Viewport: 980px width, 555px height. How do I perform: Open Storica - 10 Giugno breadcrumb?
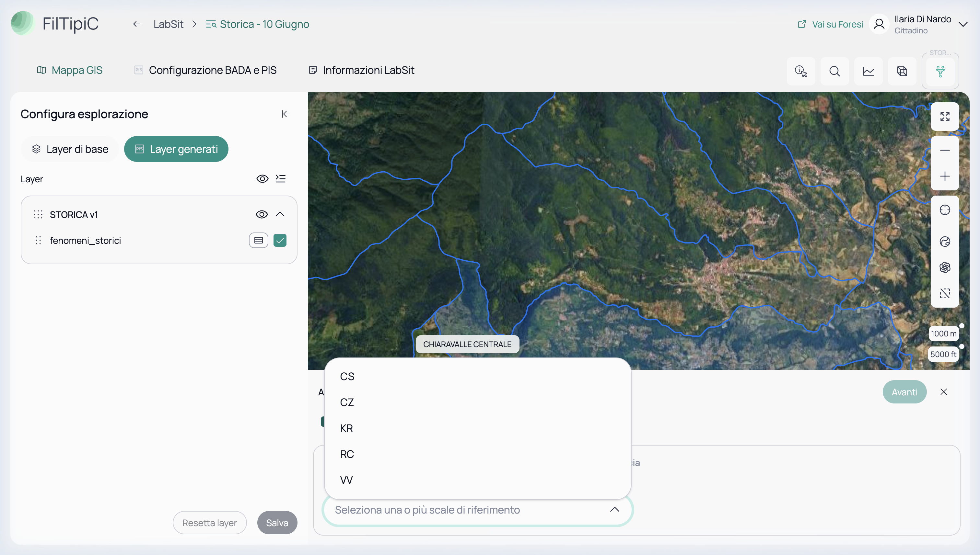[258, 24]
